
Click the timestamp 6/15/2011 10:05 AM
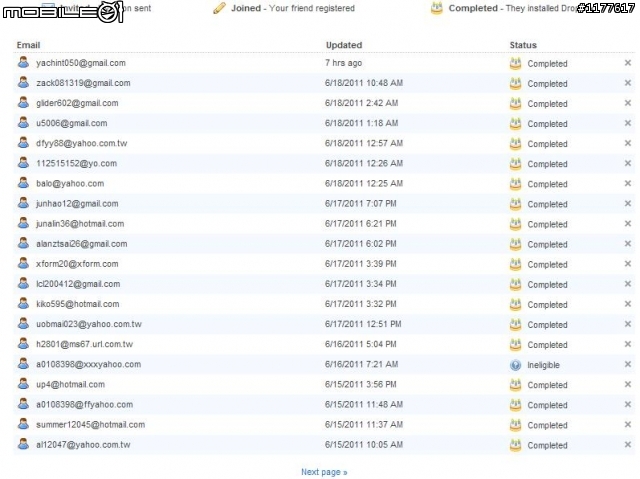click(x=364, y=444)
